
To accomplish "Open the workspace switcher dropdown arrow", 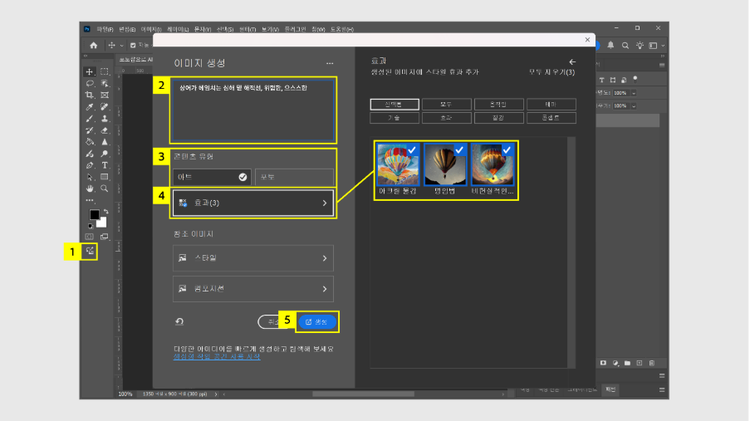I will tap(663, 45).
